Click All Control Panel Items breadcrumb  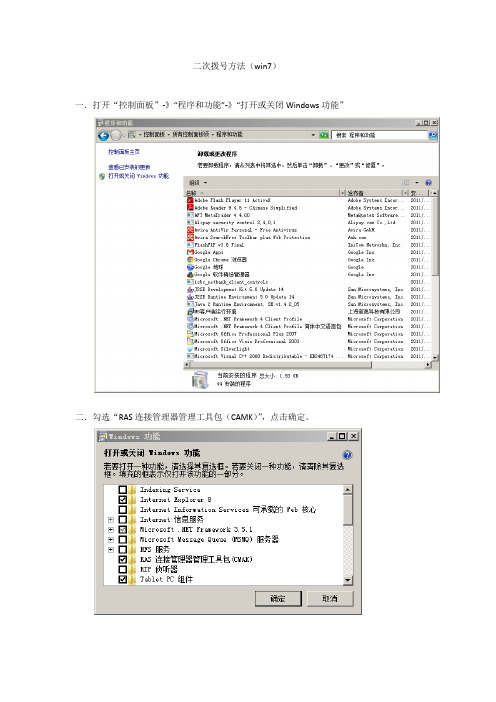(191, 135)
